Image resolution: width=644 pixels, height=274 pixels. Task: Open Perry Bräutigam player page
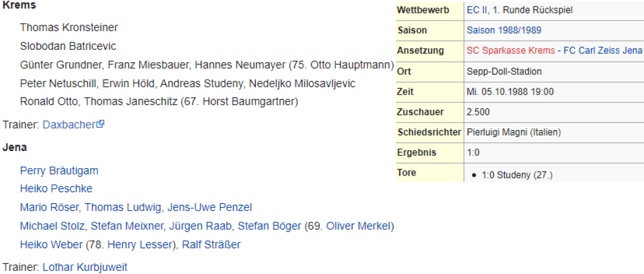coord(59,171)
